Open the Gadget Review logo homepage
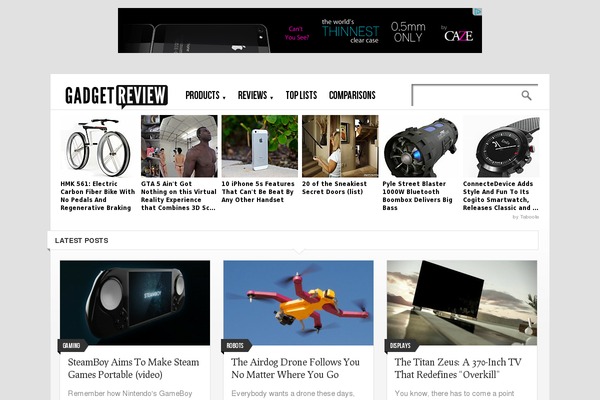This screenshot has width=600, height=400. pos(116,96)
